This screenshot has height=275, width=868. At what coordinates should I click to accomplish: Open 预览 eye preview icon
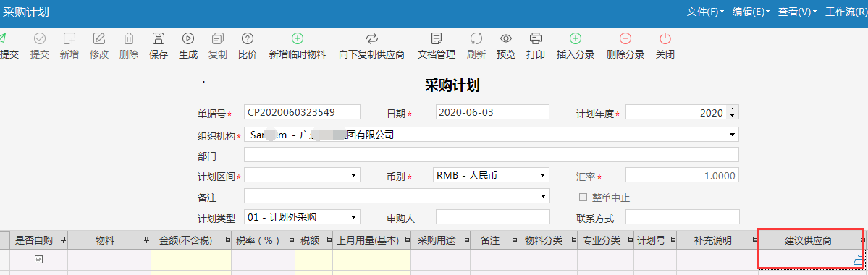(506, 39)
